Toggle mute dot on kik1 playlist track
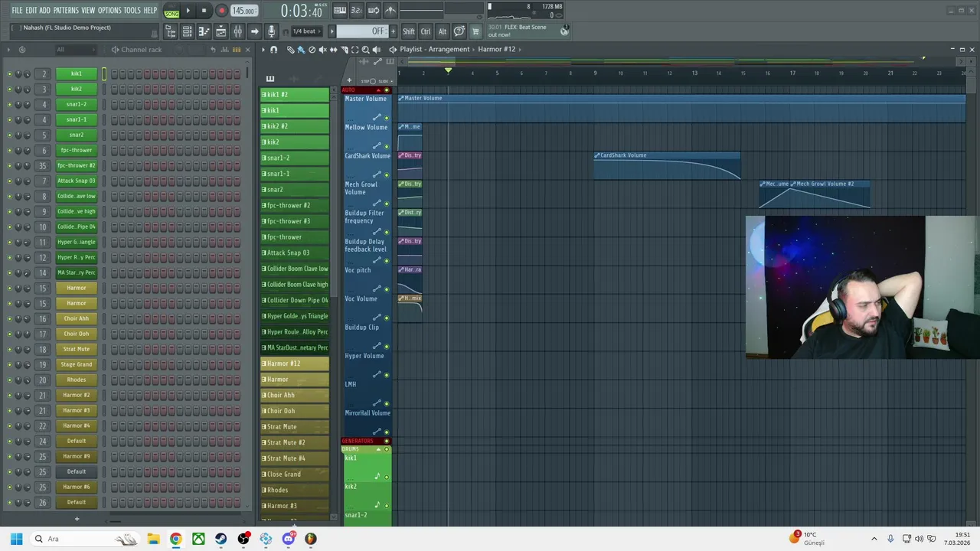 pos(387,477)
